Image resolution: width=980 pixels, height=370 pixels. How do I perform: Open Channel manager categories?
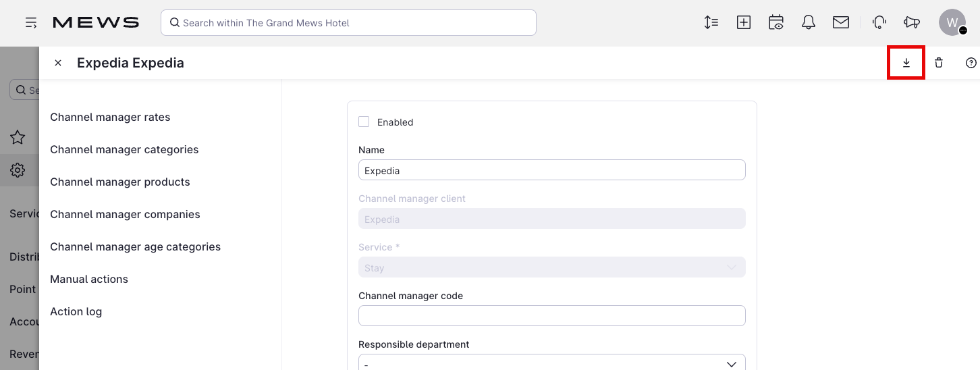coord(124,149)
